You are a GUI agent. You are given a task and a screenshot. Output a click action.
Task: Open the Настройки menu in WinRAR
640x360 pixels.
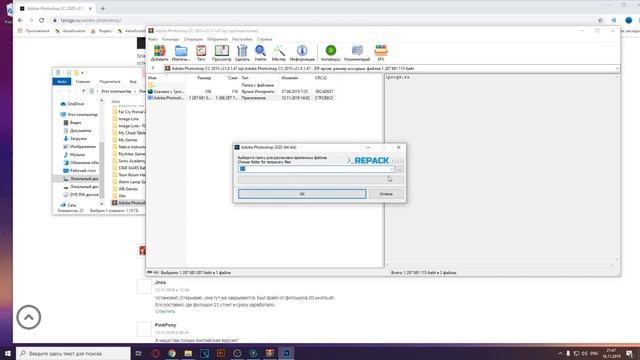click(x=242, y=39)
